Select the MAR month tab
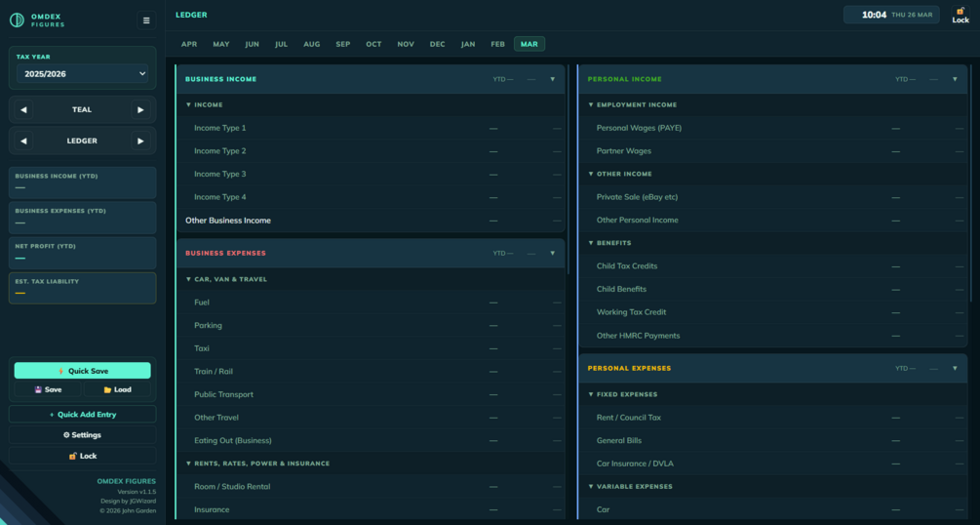 tap(529, 44)
